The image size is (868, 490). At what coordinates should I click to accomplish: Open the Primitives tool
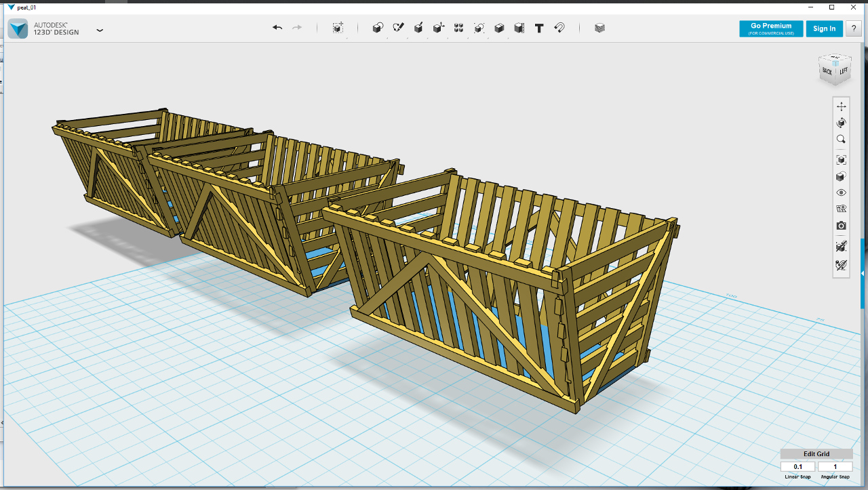click(378, 28)
